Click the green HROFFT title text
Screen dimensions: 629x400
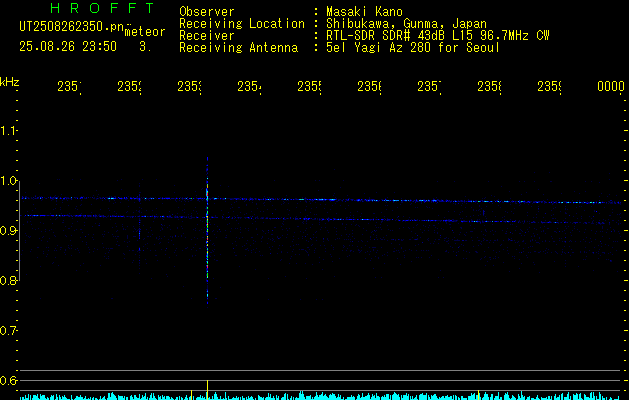102,8
